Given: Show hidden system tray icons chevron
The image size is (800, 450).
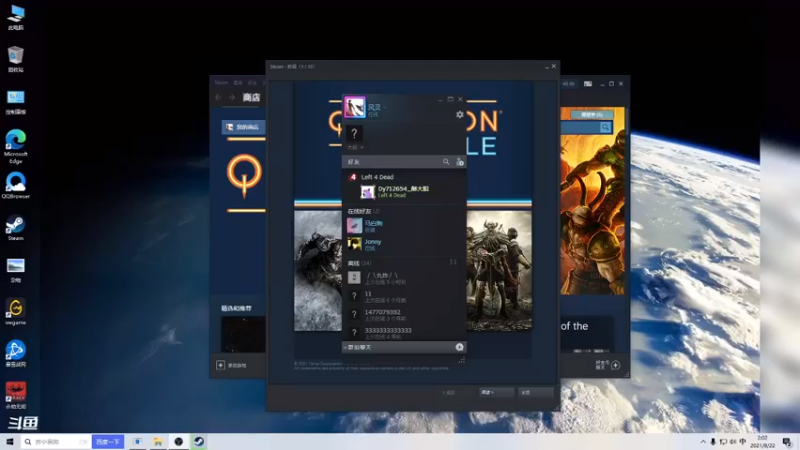Looking at the screenshot, I should pos(703,442).
